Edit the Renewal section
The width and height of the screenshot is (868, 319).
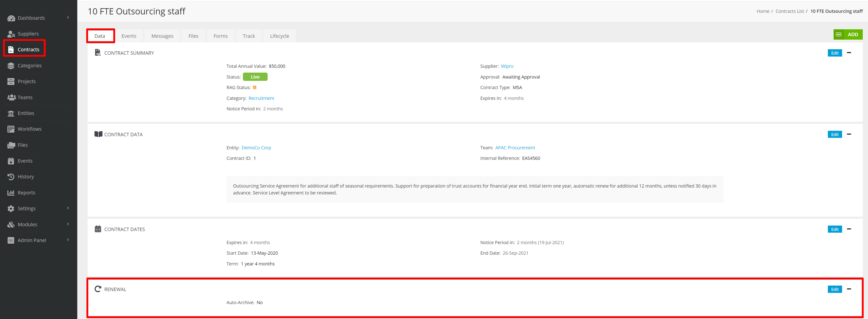pos(835,289)
